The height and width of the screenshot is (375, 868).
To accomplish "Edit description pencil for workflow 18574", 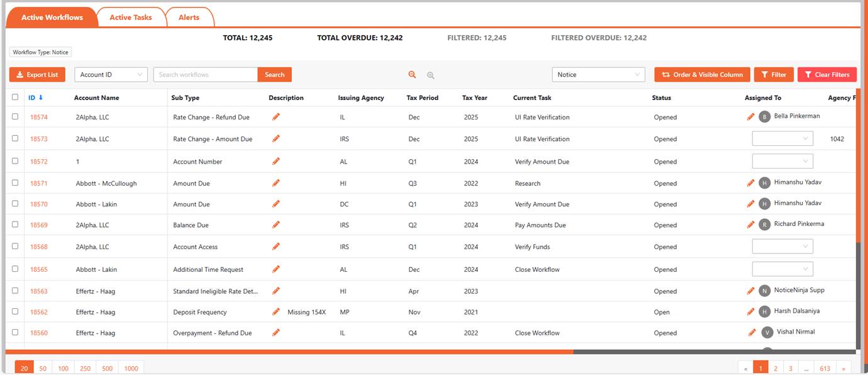I will coord(275,117).
